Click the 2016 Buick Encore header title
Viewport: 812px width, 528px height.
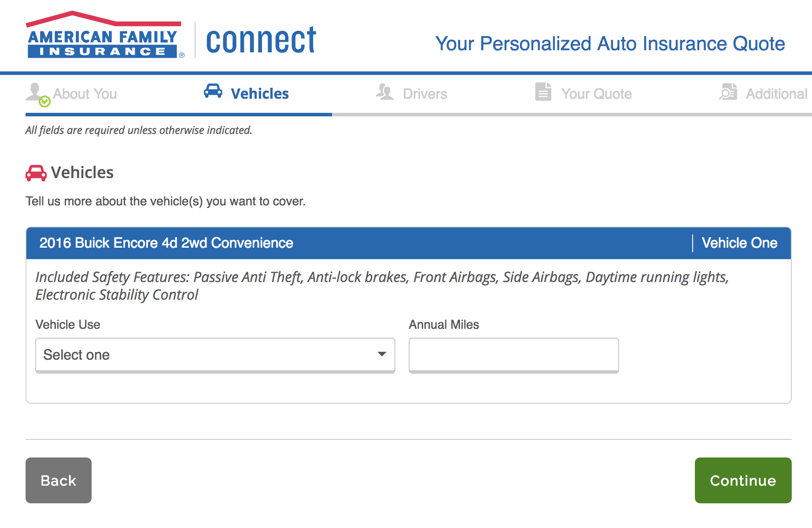pyautogui.click(x=166, y=243)
